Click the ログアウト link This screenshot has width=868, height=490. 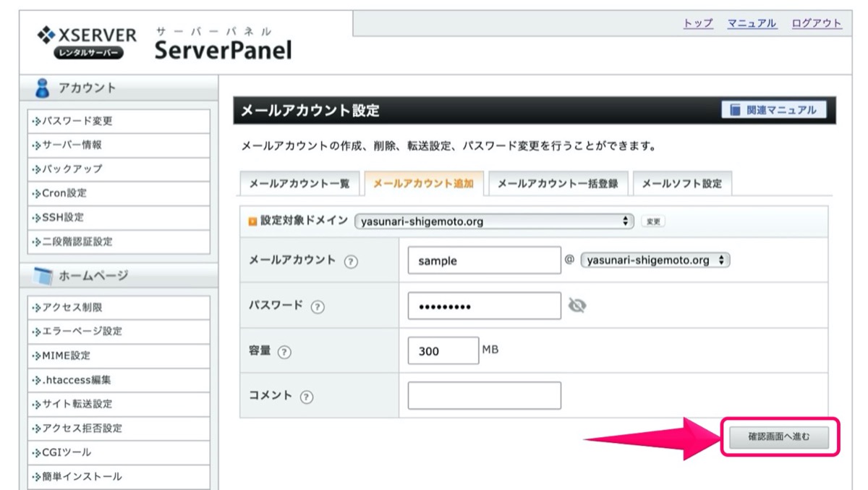(817, 23)
